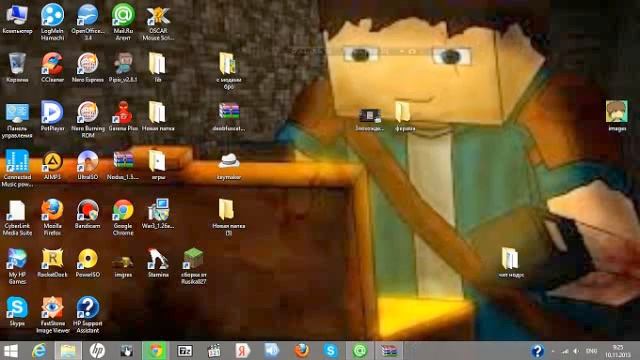Open Yandex taskbar icon

242,351
